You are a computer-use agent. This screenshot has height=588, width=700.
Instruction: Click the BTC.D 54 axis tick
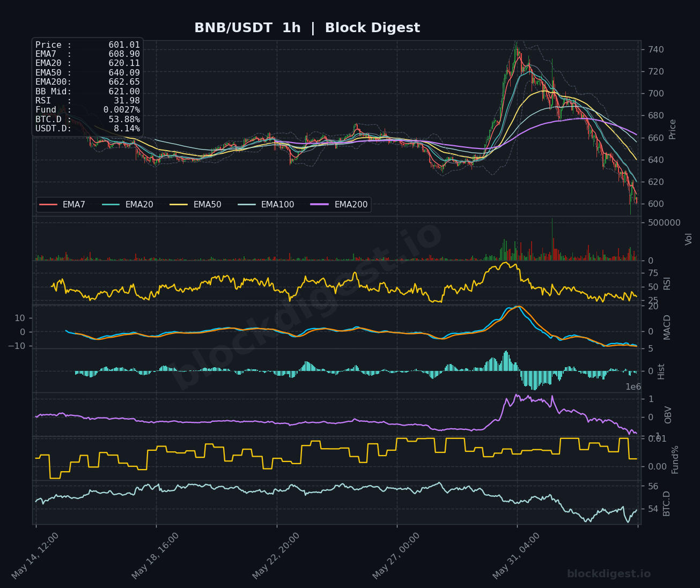tap(653, 509)
